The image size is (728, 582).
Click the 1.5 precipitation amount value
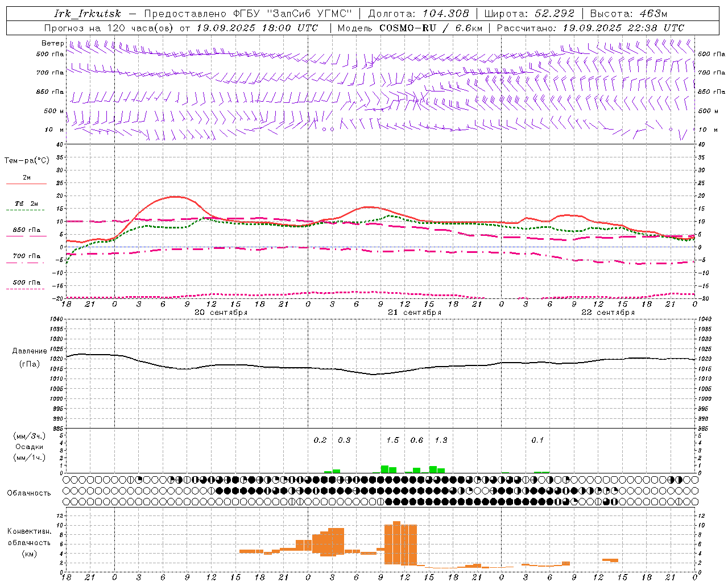click(x=392, y=440)
